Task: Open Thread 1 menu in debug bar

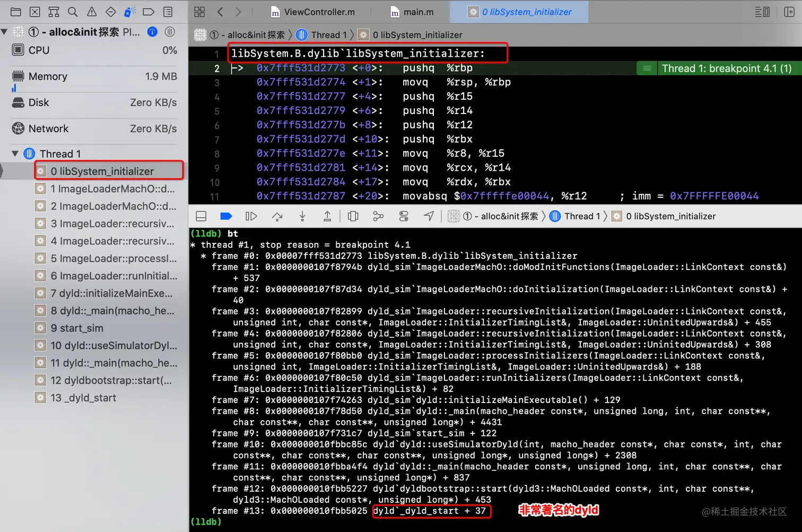Action: click(x=575, y=216)
